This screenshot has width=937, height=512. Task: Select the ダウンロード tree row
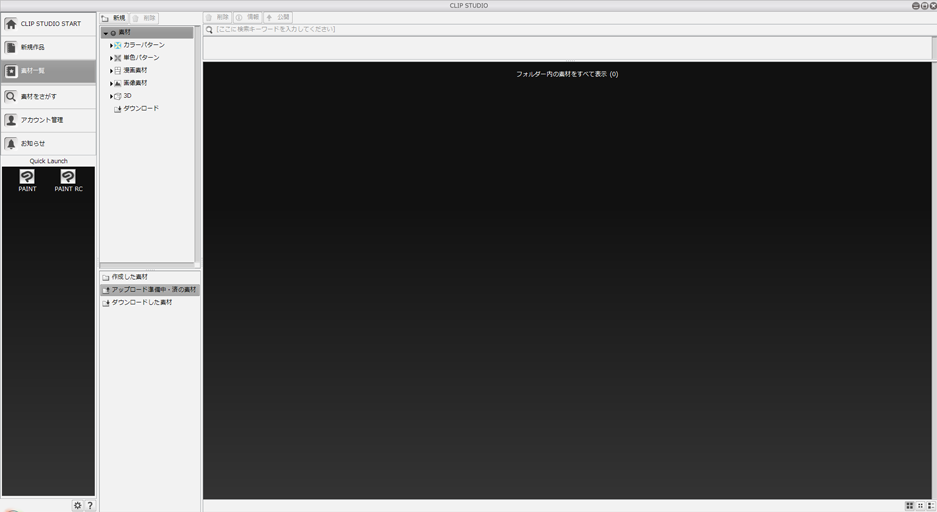tap(147, 109)
